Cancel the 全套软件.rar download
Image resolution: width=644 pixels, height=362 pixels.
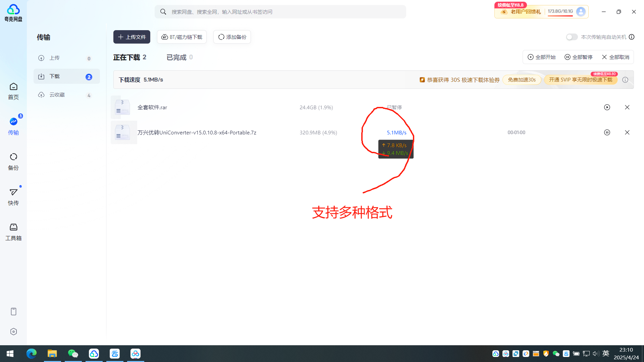coord(627,107)
